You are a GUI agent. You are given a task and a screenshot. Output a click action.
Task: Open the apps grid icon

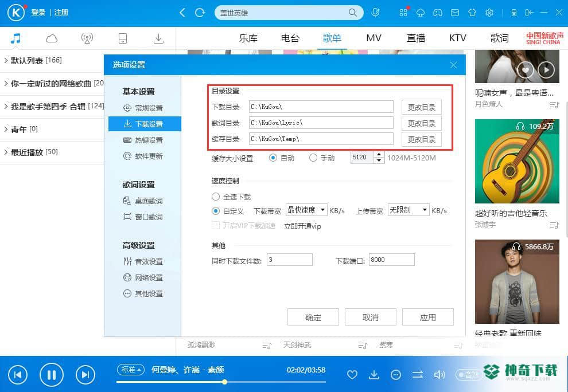coord(403,13)
